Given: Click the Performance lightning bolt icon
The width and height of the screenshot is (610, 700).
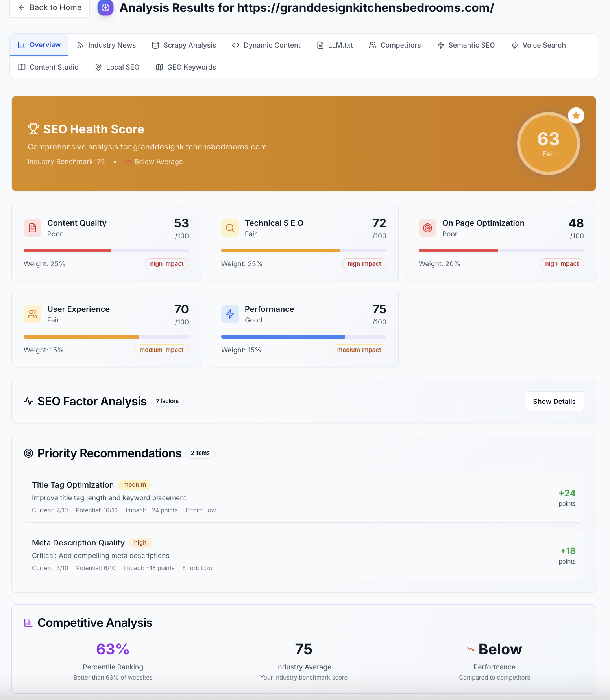Looking at the screenshot, I should click(230, 314).
